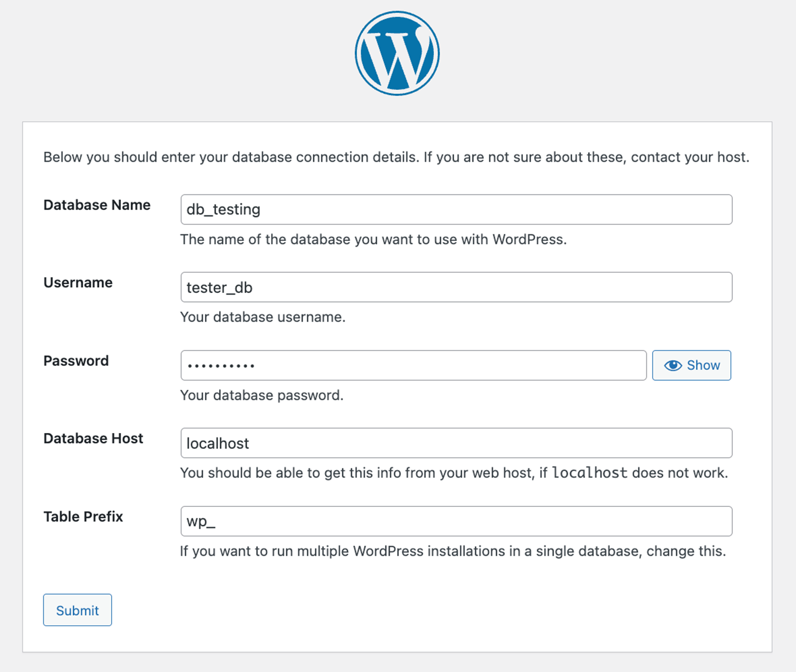Screen dimensions: 796x672
Task: Click the bold "Username" label
Action: click(x=78, y=283)
